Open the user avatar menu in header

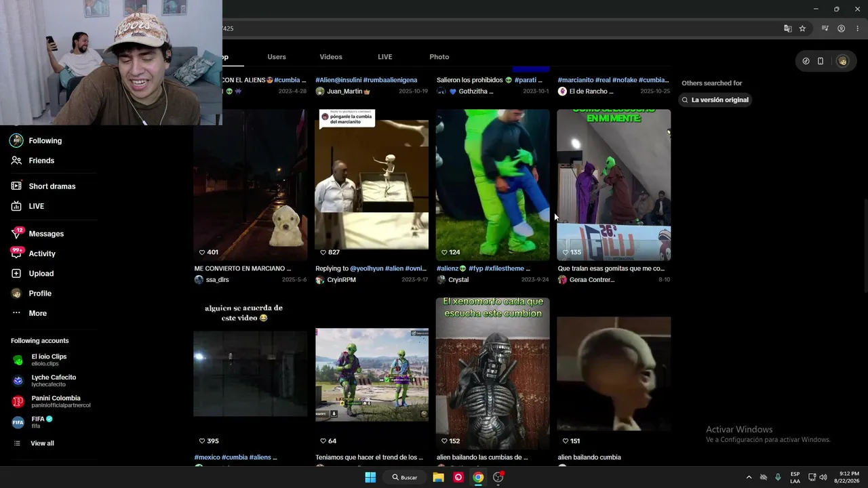[842, 61]
